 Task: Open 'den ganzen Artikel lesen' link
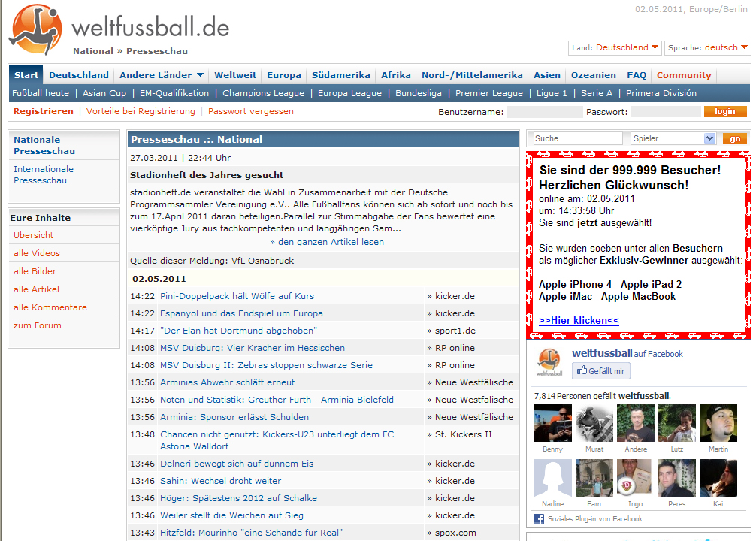(x=327, y=242)
